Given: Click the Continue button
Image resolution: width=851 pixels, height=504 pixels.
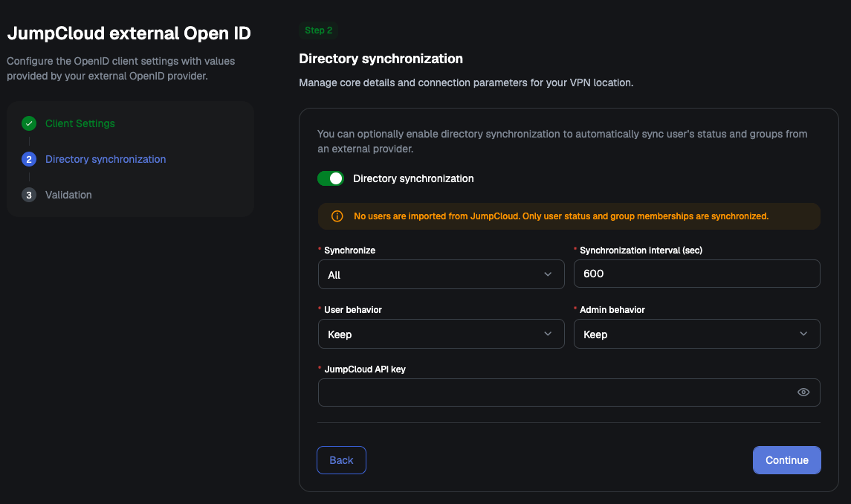Looking at the screenshot, I should pyautogui.click(x=786, y=460).
